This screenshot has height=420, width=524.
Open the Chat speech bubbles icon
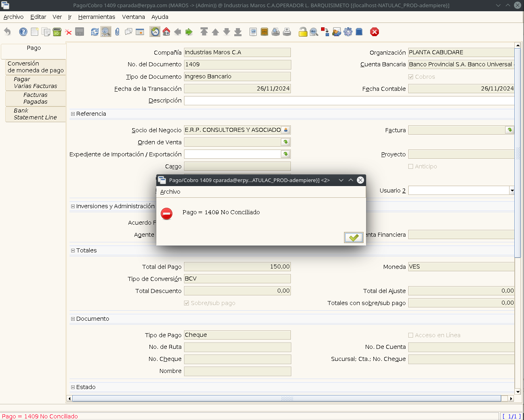tap(129, 32)
